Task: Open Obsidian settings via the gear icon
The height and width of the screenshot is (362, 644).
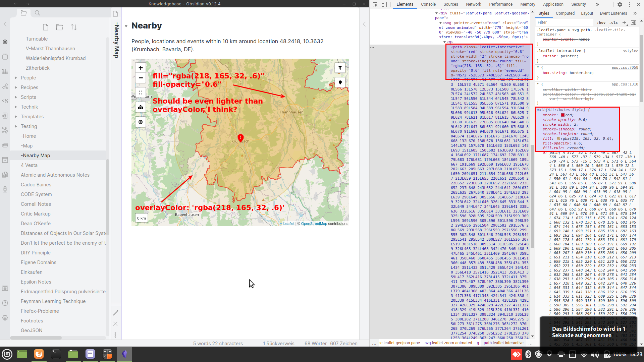Action: (x=5, y=318)
